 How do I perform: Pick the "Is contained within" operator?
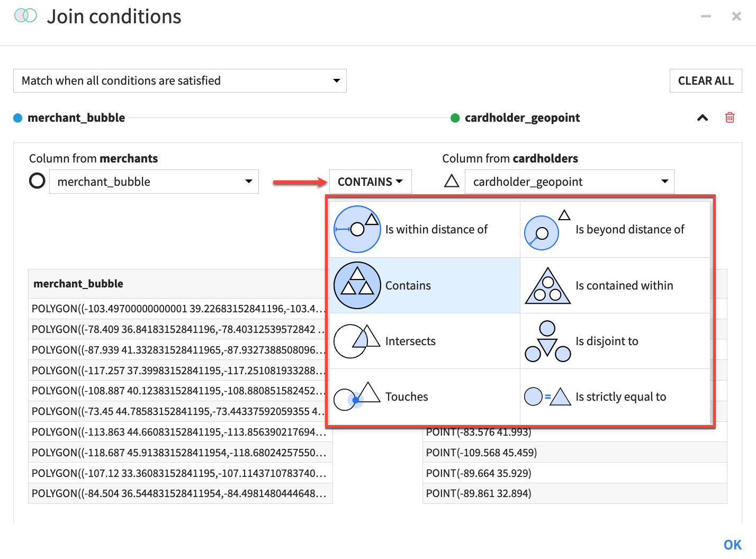coord(624,285)
